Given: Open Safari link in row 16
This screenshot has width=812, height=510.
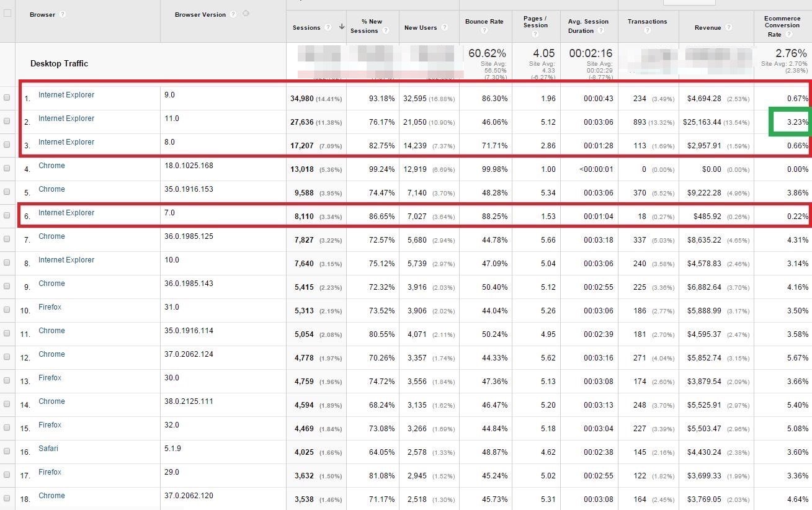Looking at the screenshot, I should click(48, 449).
